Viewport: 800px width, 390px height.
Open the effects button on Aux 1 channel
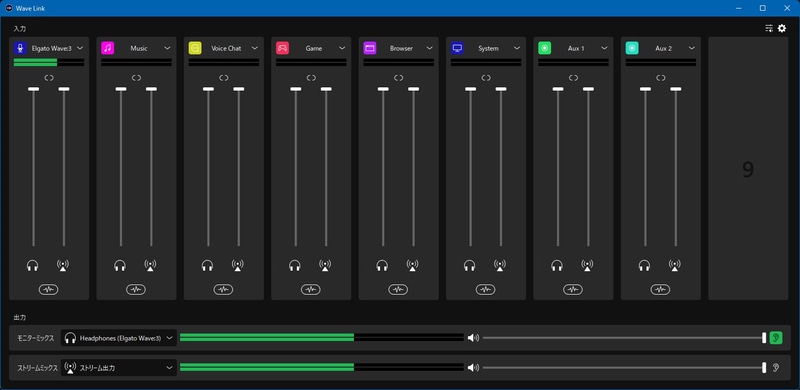point(573,289)
